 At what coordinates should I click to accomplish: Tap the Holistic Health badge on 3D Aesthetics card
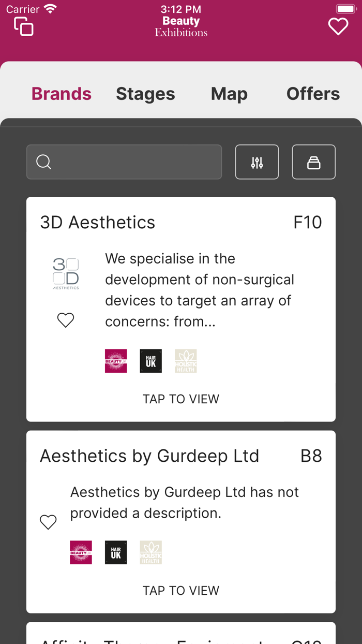(x=186, y=361)
